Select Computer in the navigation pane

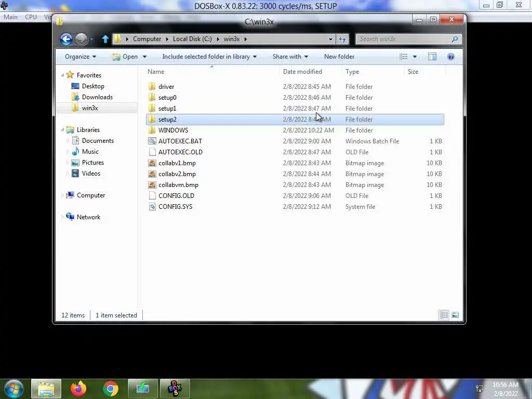[x=91, y=195]
